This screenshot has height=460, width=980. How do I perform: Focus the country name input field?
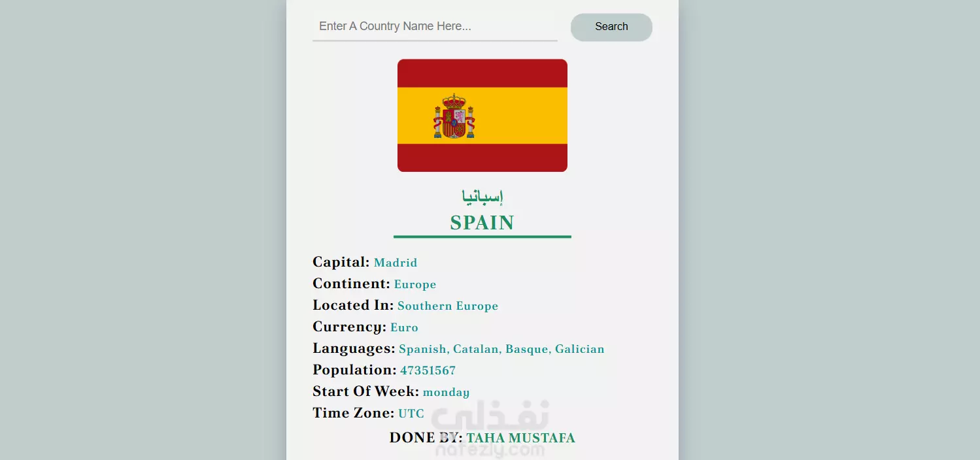pos(435,26)
